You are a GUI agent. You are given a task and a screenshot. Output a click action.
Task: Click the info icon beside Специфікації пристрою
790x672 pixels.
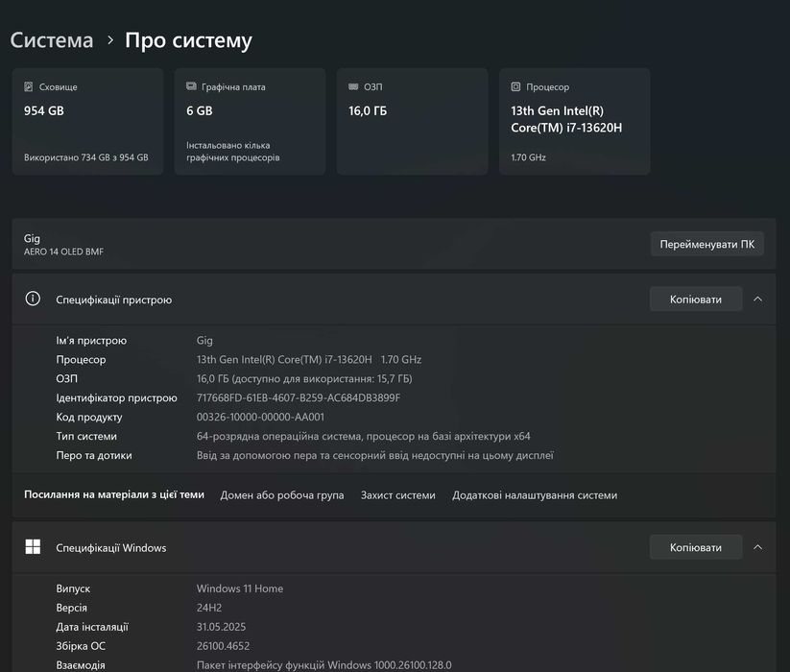(33, 300)
